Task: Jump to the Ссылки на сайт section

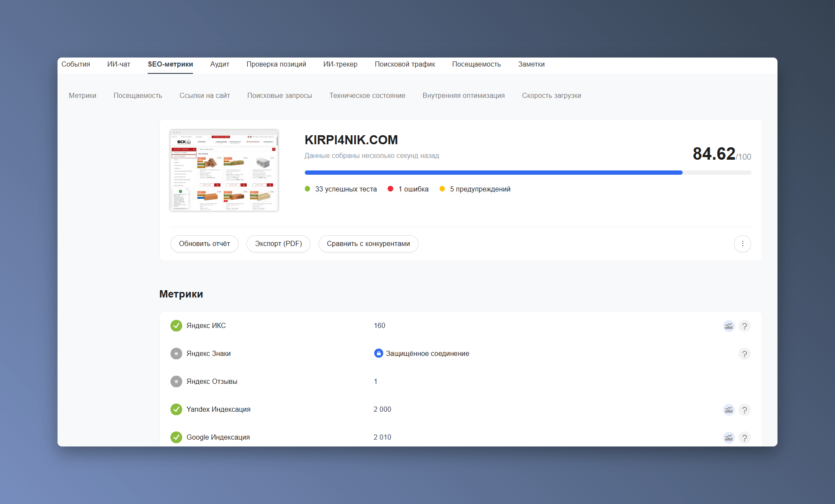Action: (205, 96)
